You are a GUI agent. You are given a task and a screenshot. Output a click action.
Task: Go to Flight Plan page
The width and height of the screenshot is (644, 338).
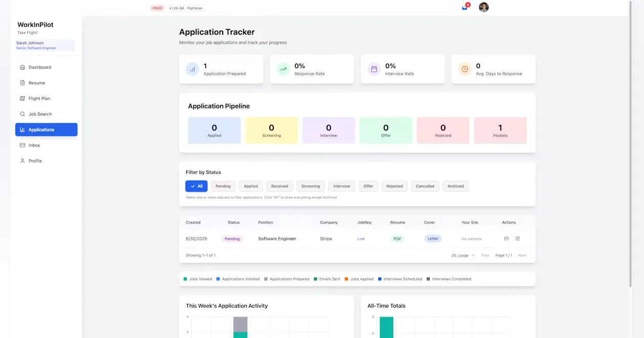click(46, 98)
